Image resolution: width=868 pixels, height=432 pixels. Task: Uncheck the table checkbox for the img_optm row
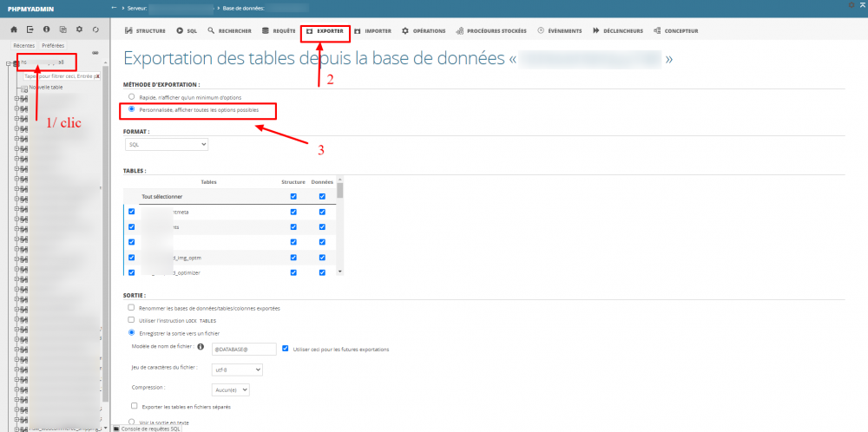pyautogui.click(x=131, y=258)
